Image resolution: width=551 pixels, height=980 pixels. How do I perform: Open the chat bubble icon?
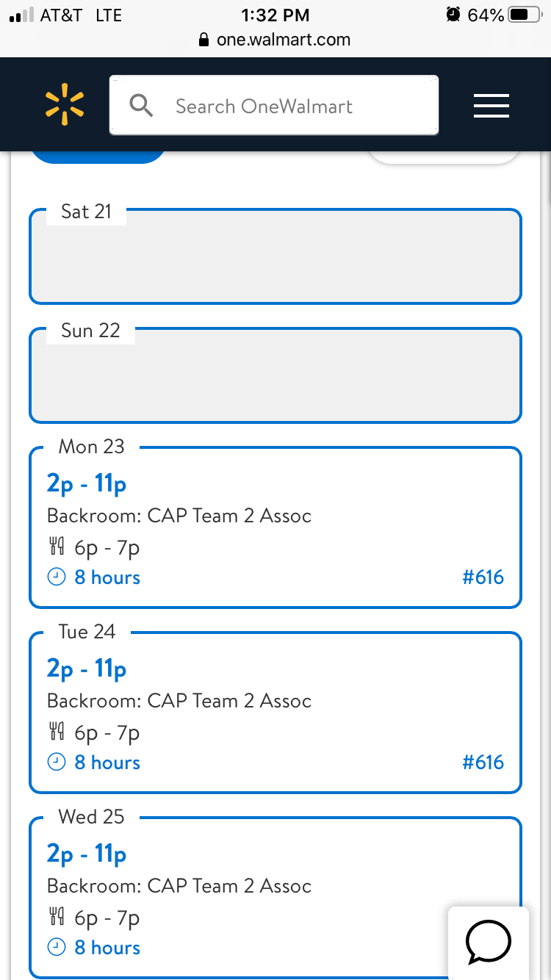[489, 941]
